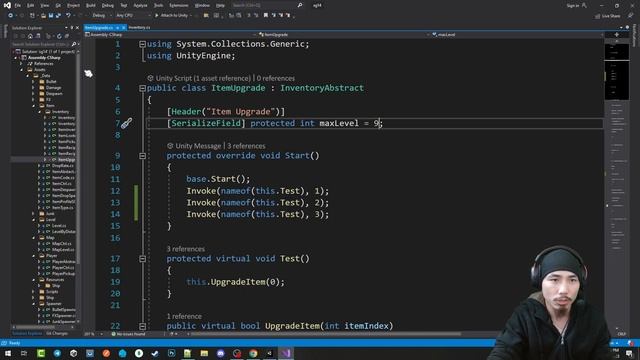The height and width of the screenshot is (360, 640).
Task: Open the Extensions menu
Action: [179, 5]
